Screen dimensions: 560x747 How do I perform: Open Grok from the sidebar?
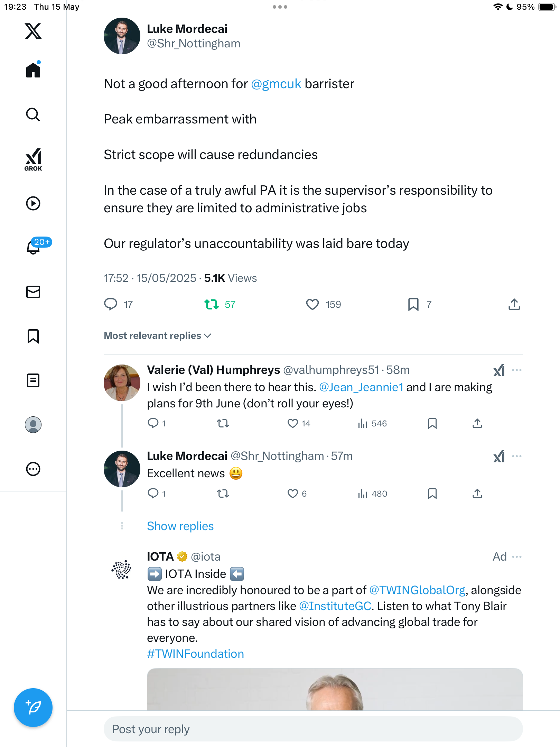(33, 159)
